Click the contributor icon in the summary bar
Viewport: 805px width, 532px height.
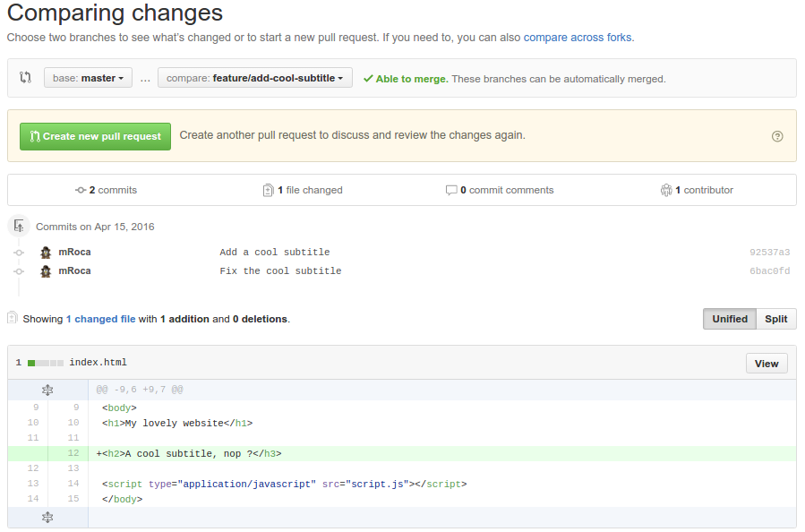[666, 190]
